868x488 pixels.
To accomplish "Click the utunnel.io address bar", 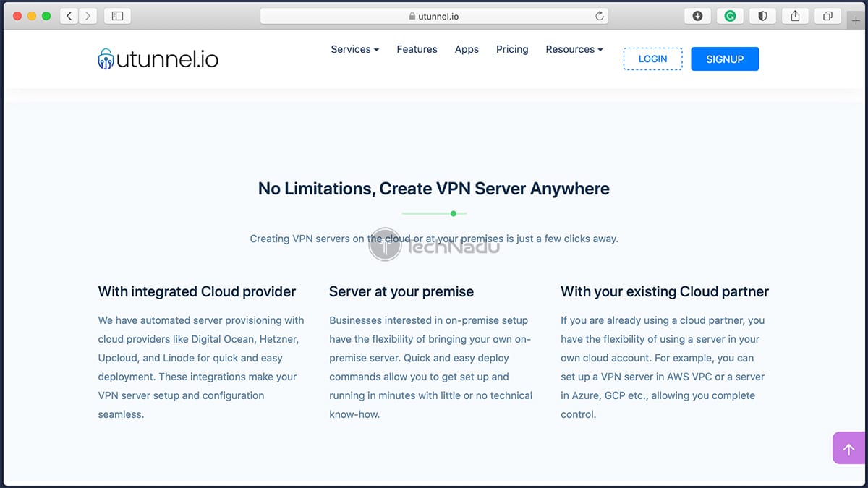I will pyautogui.click(x=434, y=16).
